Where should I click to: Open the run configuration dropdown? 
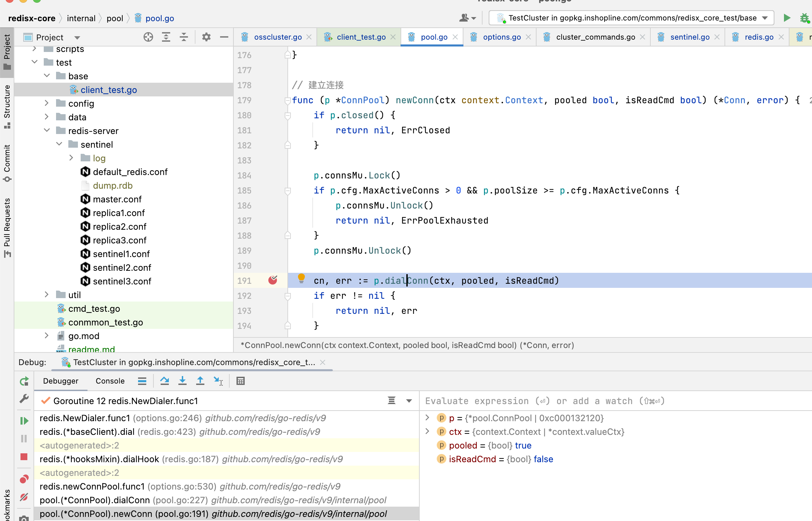pos(765,18)
